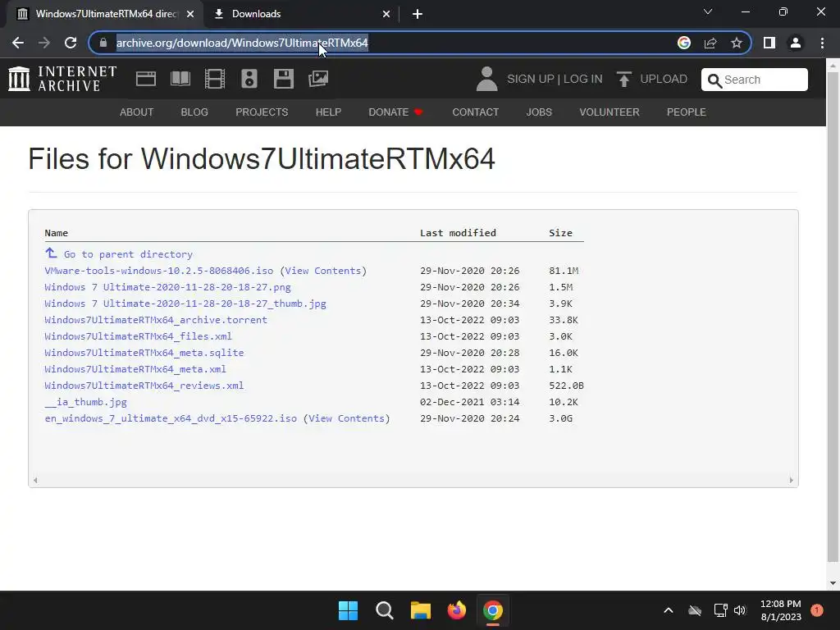840x630 pixels.
Task: Open Windows7UltimateRTMx64_meta.sqlite
Action: [x=144, y=353]
